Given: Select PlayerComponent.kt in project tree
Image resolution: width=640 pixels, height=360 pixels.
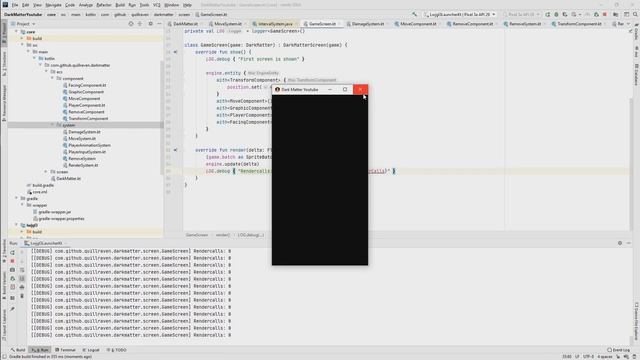Looking at the screenshot, I should click(87, 105).
